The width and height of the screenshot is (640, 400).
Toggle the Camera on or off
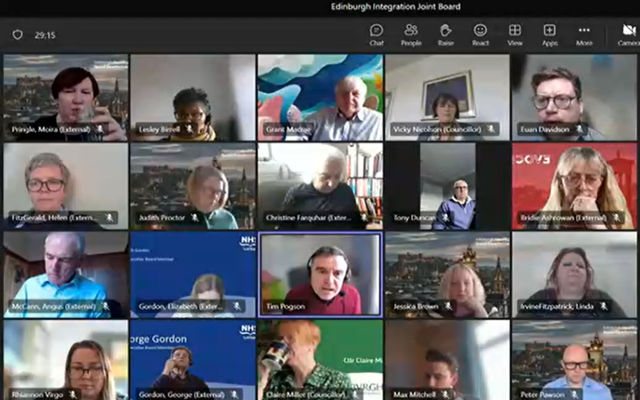tap(629, 35)
